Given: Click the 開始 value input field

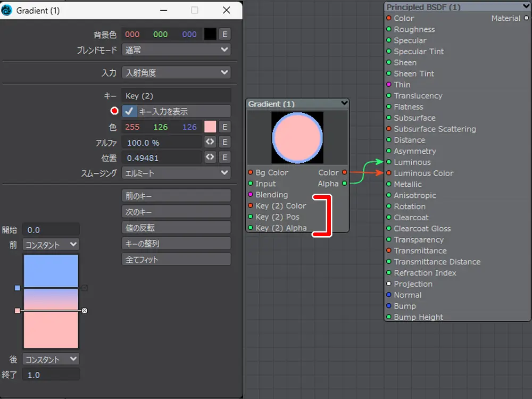Looking at the screenshot, I should coord(52,230).
